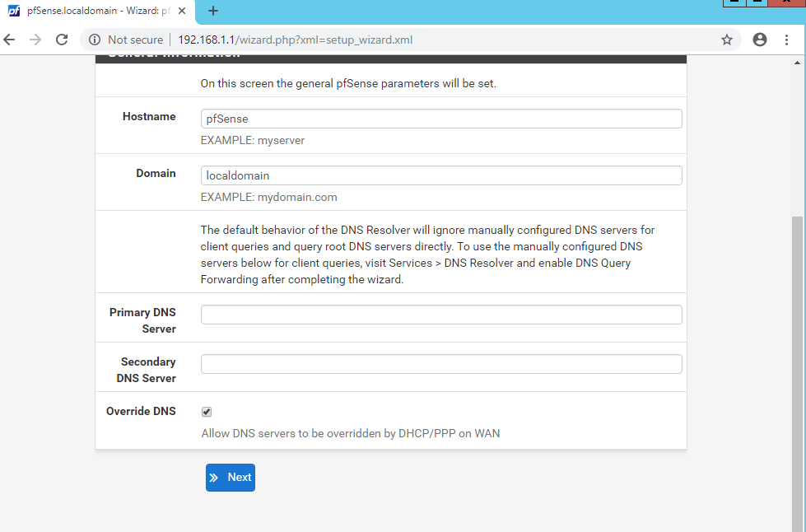806x532 pixels.
Task: Open the Chrome three-dot menu
Action: pyautogui.click(x=786, y=40)
